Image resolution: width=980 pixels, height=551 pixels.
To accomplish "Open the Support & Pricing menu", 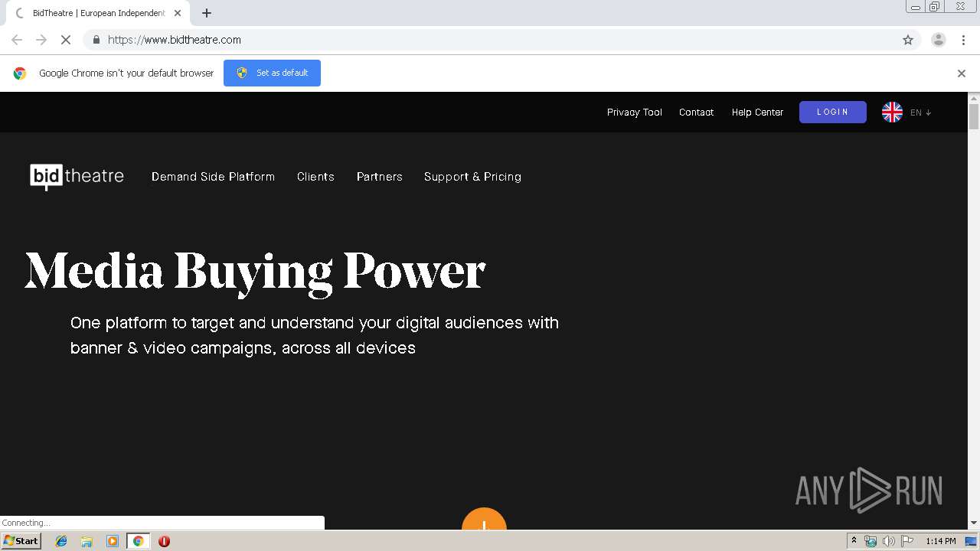I will pyautogui.click(x=472, y=177).
